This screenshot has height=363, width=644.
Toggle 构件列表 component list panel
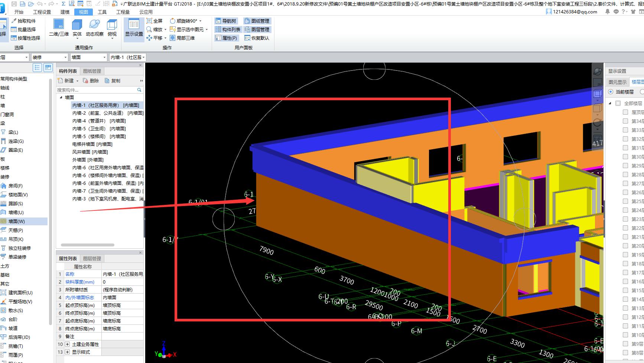point(228,29)
